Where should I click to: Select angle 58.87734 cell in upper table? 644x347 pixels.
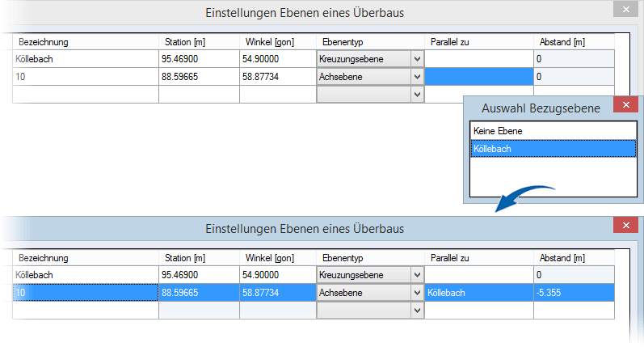[278, 77]
